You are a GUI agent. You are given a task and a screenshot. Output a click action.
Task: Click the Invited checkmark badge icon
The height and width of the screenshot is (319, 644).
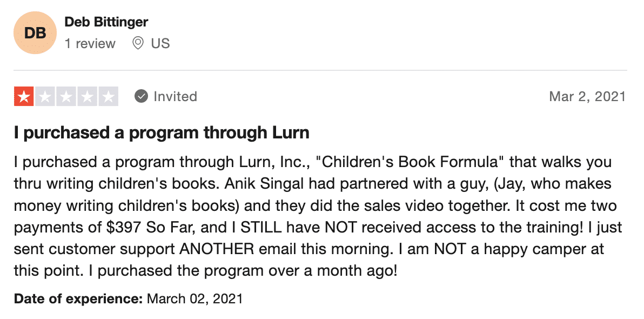[142, 97]
